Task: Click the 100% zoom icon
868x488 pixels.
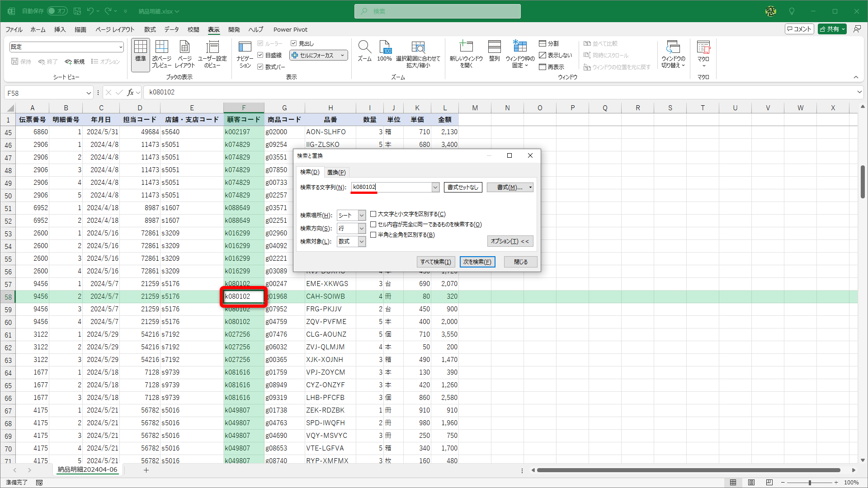Action: (x=384, y=47)
